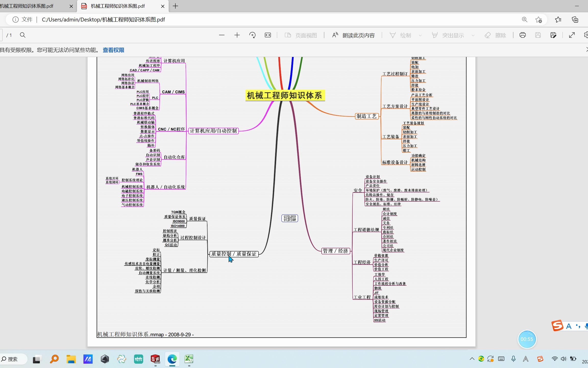Image resolution: width=588 pixels, height=368 pixels.
Task: Click the zoom magnifier icon in address bar
Action: pos(524,20)
